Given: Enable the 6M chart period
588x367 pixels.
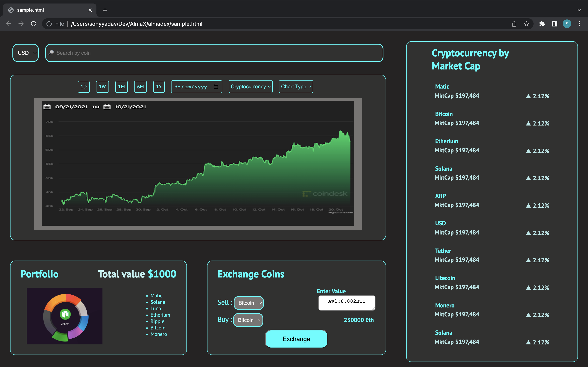Looking at the screenshot, I should pos(140,86).
